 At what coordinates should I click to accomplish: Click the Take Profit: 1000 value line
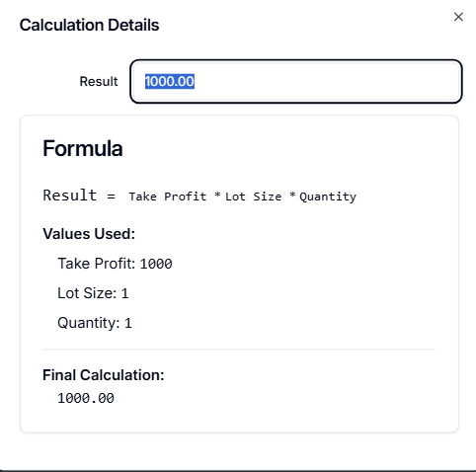(x=115, y=264)
